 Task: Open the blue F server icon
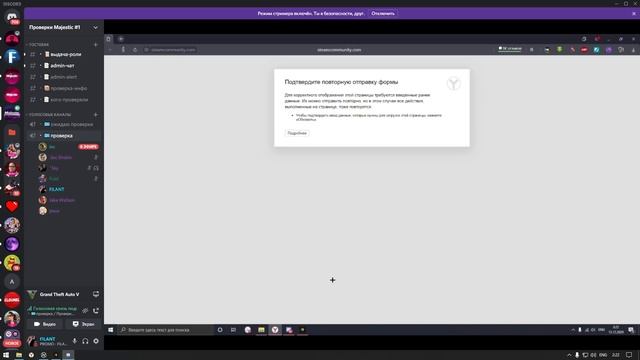[12, 56]
